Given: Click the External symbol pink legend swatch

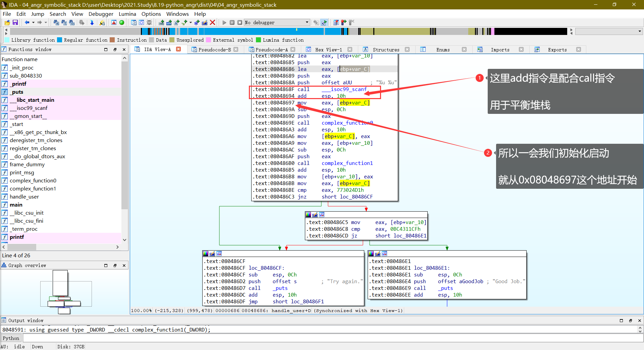Looking at the screenshot, I should click(208, 40).
